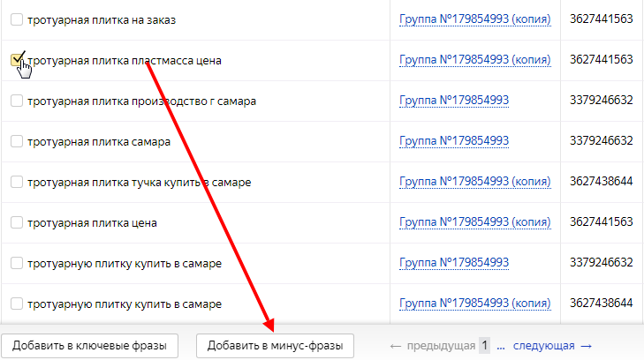Viewport: 644px width, 360px height.
Task: Uncheck "тротуарная плитка пластмасса цена" checkbox
Action: (x=17, y=60)
